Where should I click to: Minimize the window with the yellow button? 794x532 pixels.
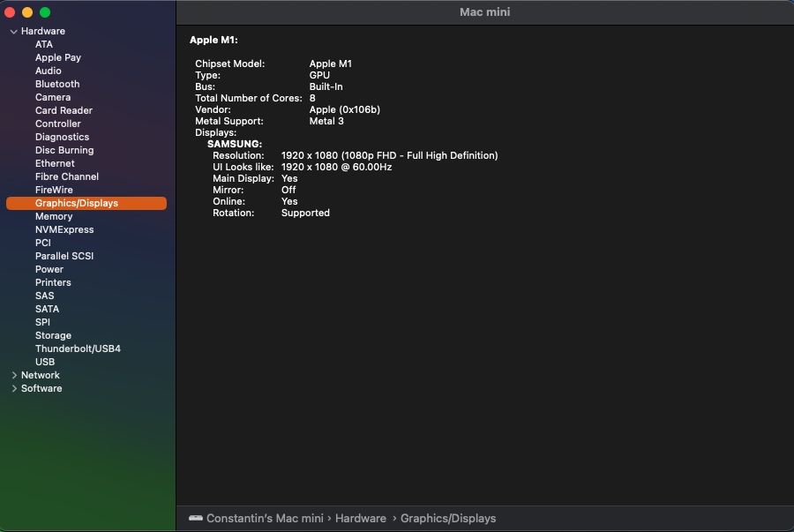(27, 12)
